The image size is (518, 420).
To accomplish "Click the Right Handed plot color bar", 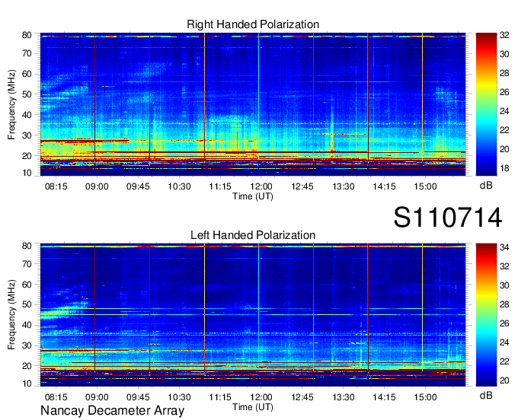I will (x=486, y=104).
